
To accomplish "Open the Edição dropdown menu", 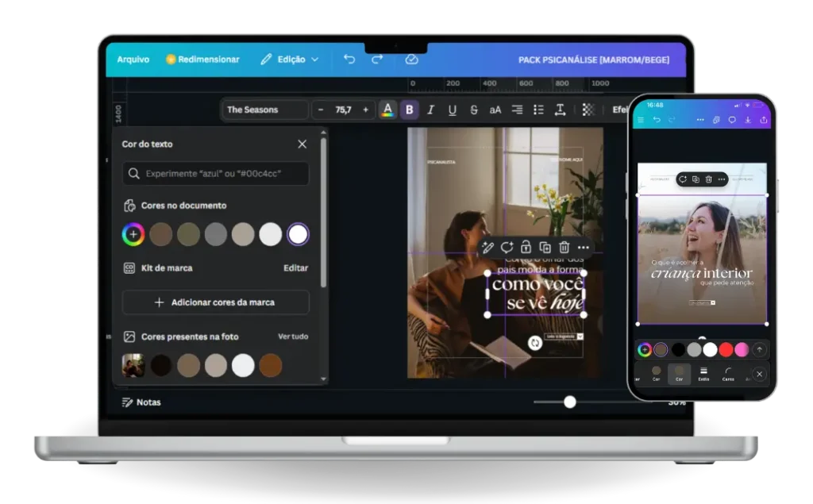I will [x=290, y=60].
